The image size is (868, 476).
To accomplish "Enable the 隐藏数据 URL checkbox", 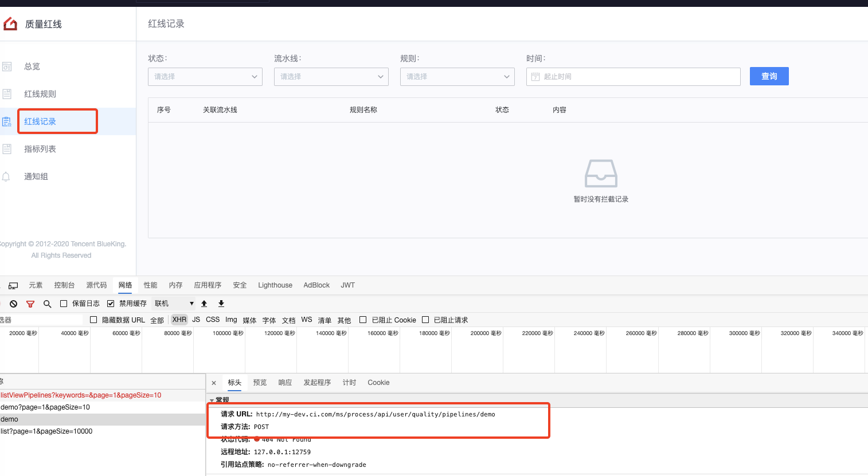I will pos(93,320).
